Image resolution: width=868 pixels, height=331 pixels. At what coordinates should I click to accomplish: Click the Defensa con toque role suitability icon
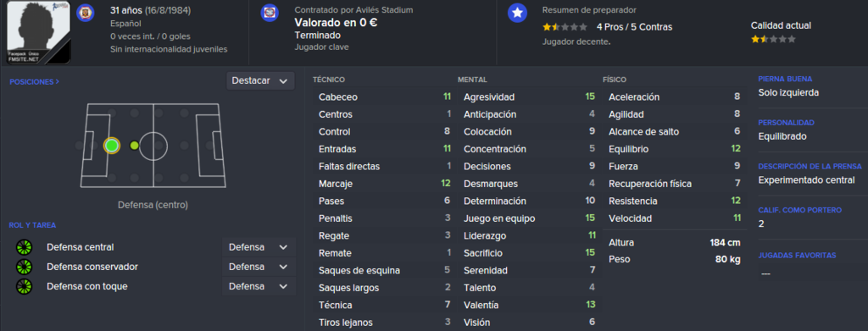25,287
